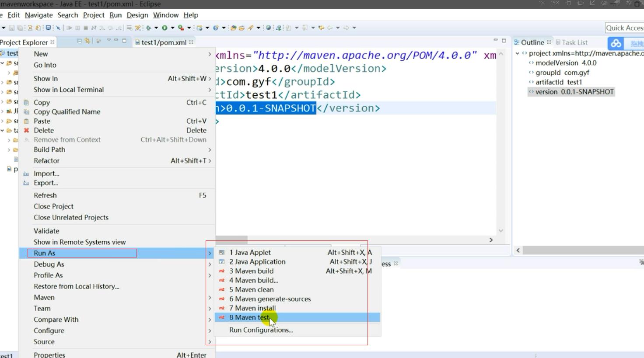Click Refresh in context menu
This screenshot has width=644, height=358.
coord(117,195)
